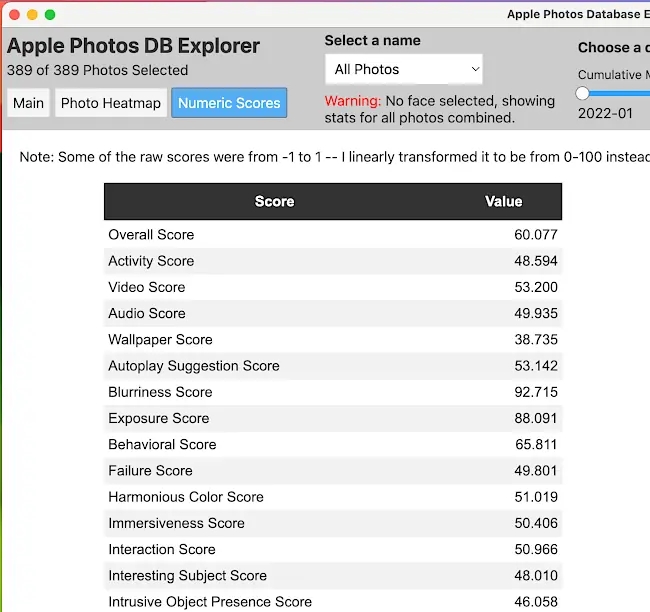
Task: Select the Exposure Score row label
Action: tap(159, 418)
